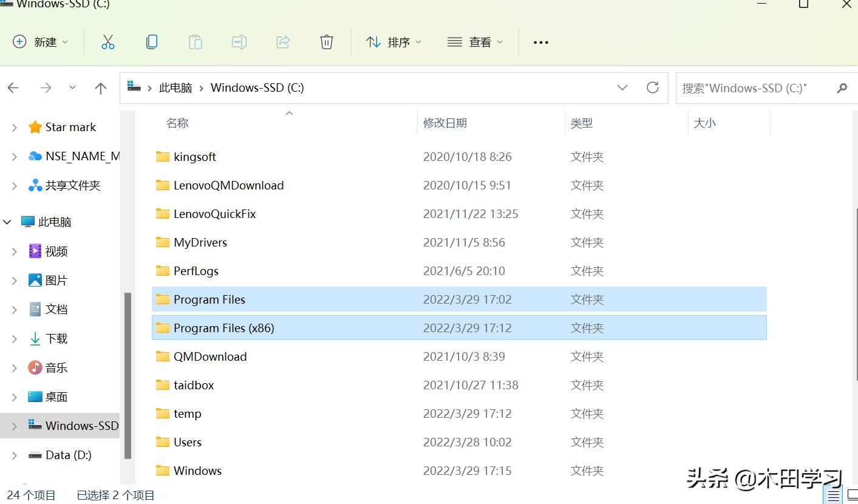Screen dimensions: 858x504
Task: Open the 查看 (View) dropdown
Action: pyautogui.click(x=475, y=41)
